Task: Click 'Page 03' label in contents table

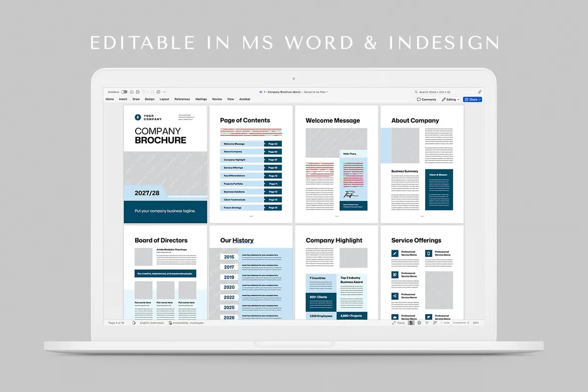Action: click(x=273, y=144)
